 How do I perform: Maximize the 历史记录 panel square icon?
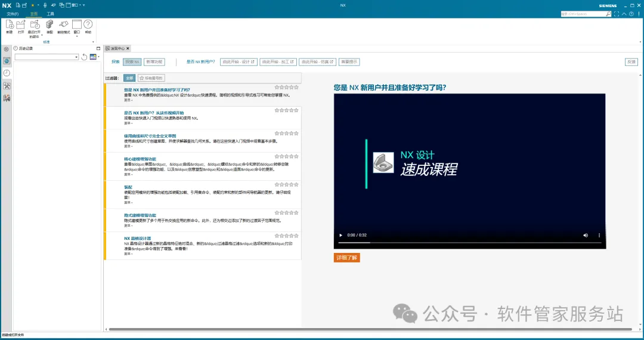pyautogui.click(x=98, y=48)
